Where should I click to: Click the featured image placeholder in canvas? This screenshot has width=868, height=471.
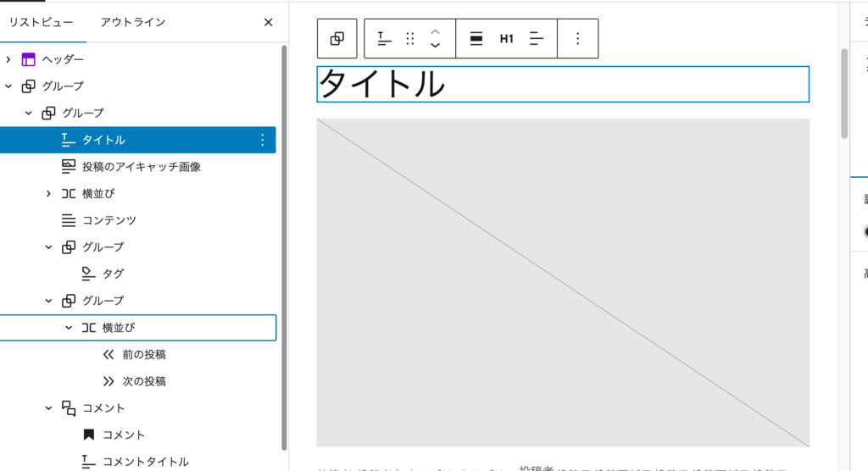click(x=563, y=282)
